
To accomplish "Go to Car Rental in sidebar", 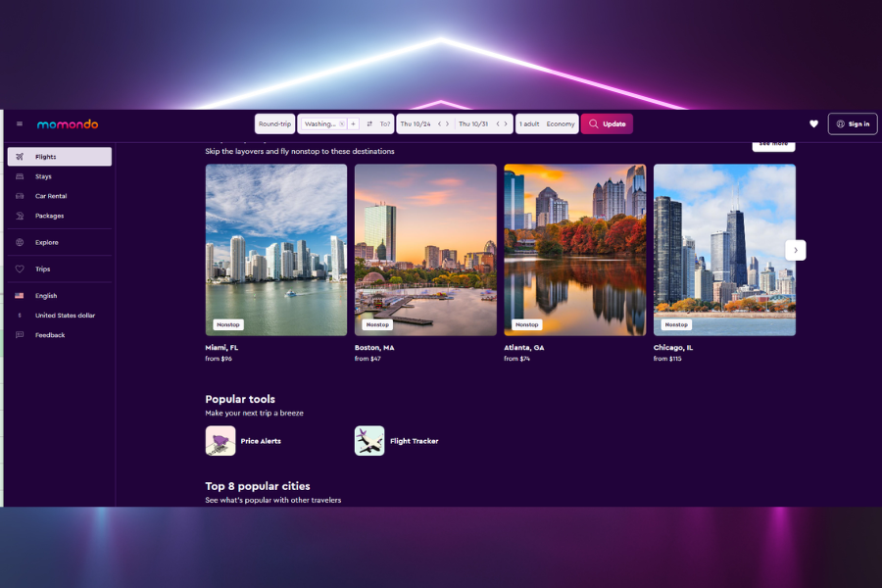I will [51, 196].
